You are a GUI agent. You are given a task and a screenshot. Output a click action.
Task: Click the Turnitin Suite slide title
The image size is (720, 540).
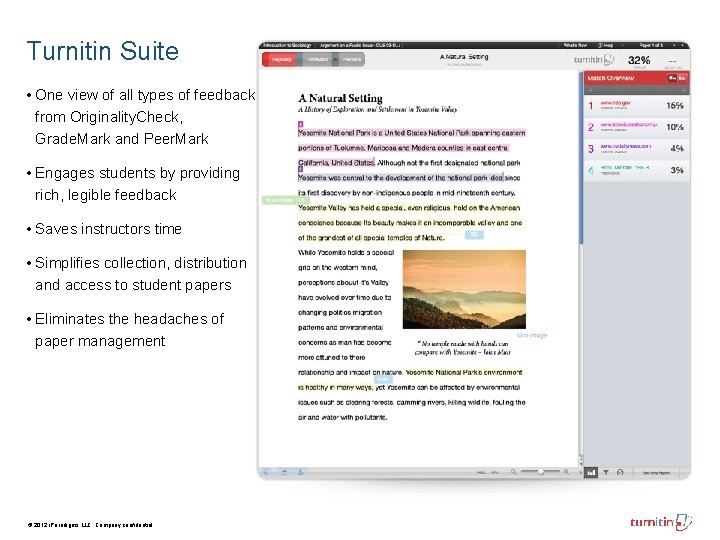pyautogui.click(x=103, y=51)
